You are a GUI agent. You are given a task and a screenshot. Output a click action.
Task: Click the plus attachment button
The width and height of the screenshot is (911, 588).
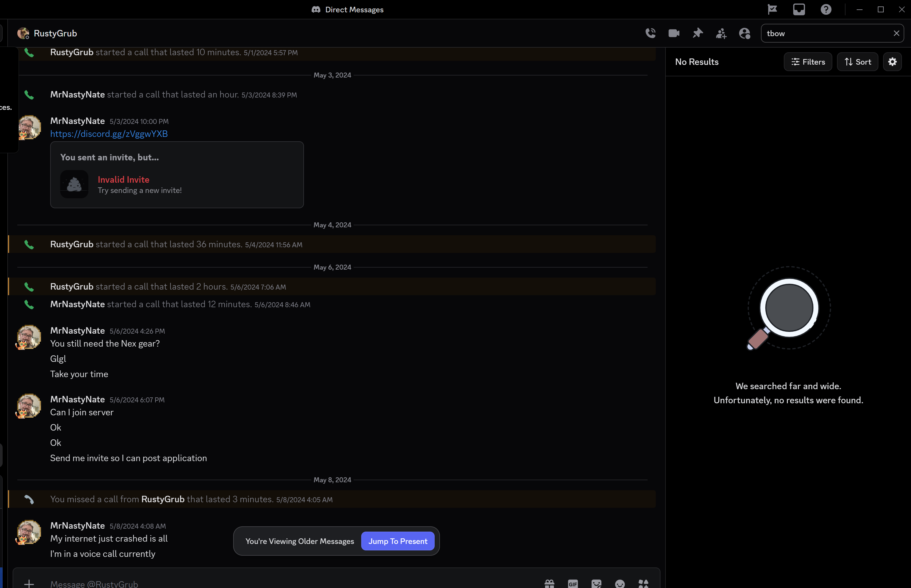29,583
